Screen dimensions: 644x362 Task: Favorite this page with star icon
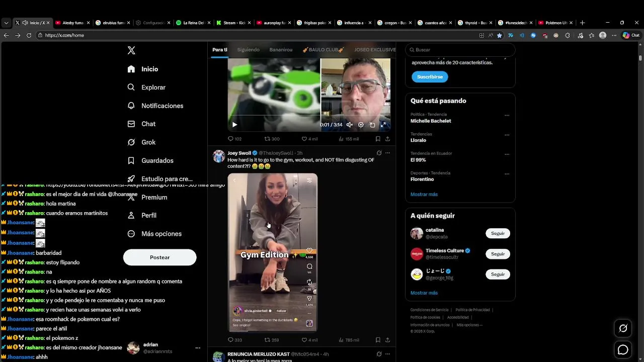pos(500,35)
